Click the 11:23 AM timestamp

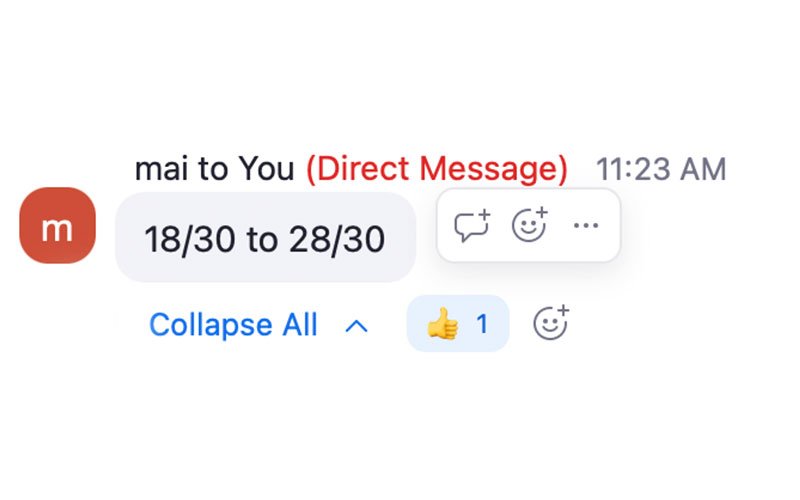click(x=661, y=169)
